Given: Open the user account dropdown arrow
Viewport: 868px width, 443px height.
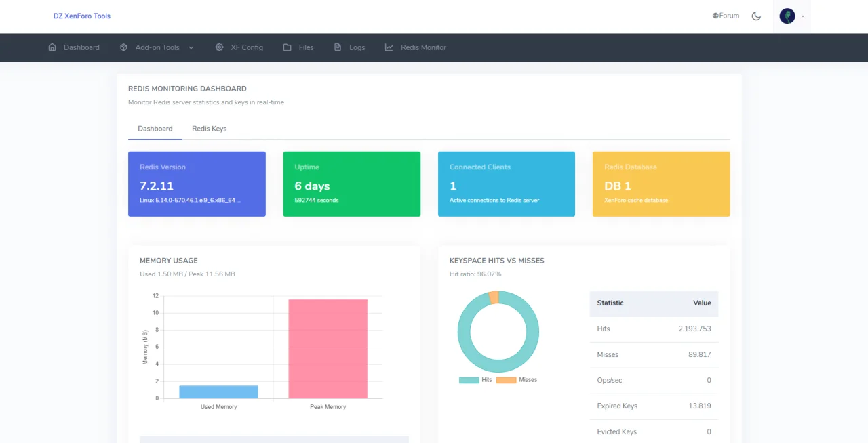Looking at the screenshot, I should coord(803,16).
